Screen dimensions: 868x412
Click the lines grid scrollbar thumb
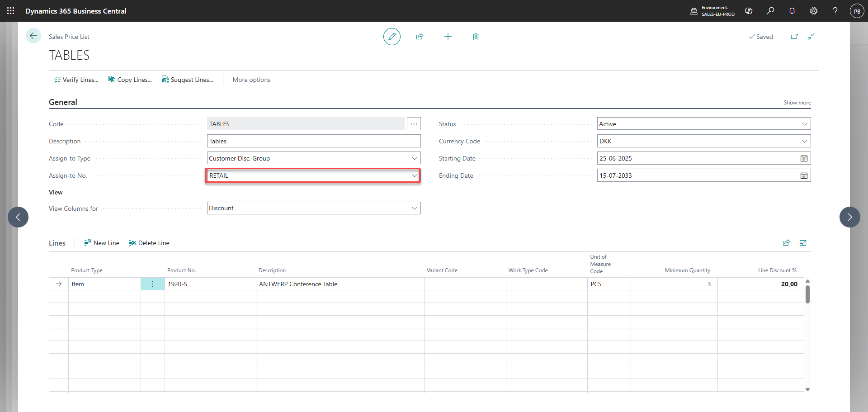pyautogui.click(x=807, y=294)
